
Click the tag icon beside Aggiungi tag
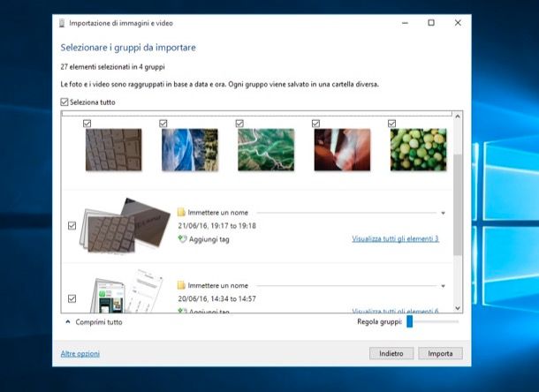182,238
